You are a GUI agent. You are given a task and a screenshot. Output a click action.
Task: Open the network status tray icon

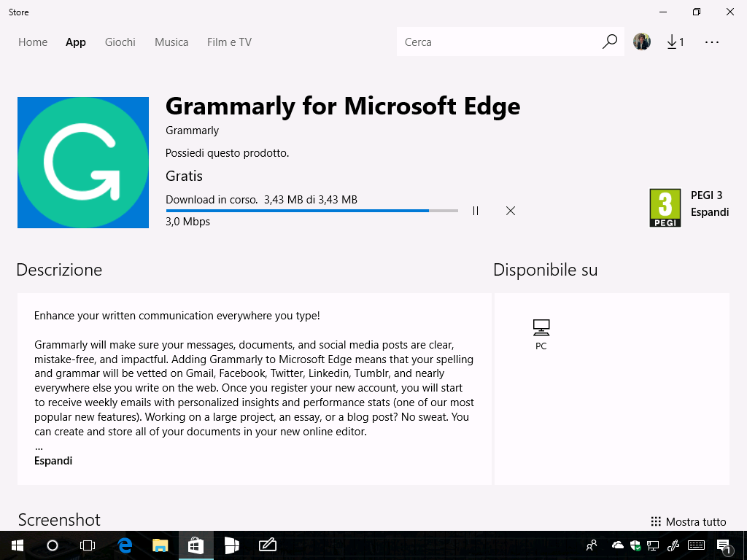pyautogui.click(x=653, y=545)
